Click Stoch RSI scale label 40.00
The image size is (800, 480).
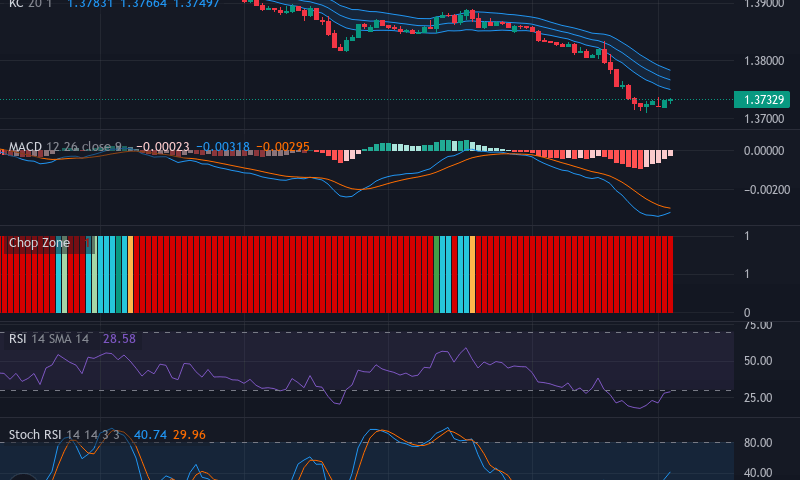click(758, 473)
